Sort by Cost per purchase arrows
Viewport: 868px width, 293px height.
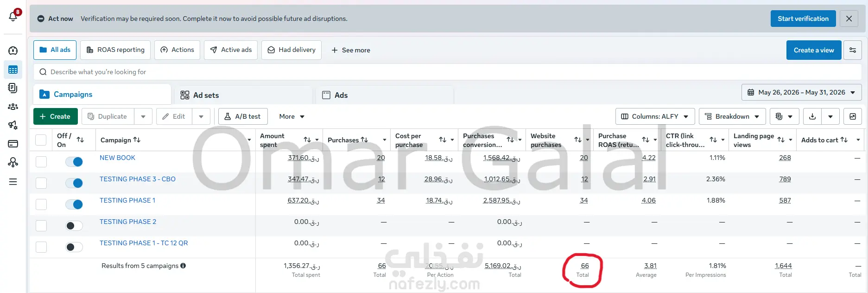point(443,140)
